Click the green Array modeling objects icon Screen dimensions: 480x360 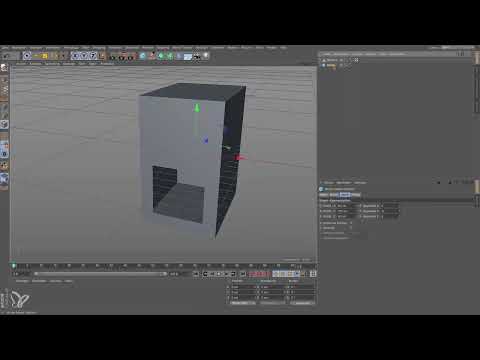coord(170,56)
